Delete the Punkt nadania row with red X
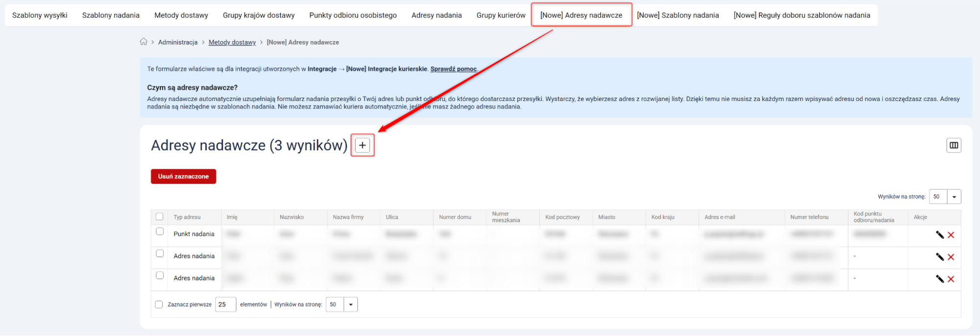The image size is (980, 336). pyautogui.click(x=951, y=235)
